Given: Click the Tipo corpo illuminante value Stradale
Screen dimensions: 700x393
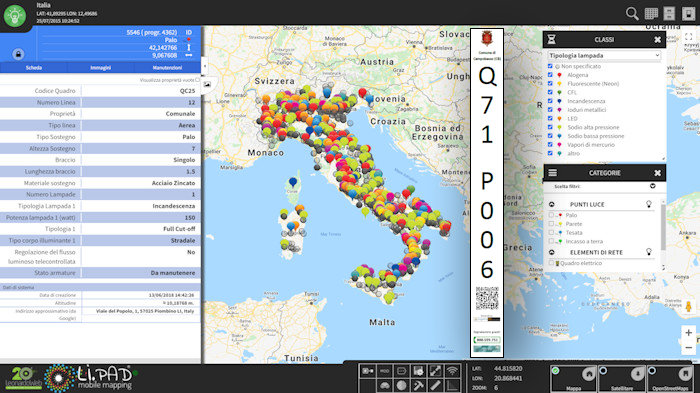Looking at the screenshot, I should [x=183, y=240].
